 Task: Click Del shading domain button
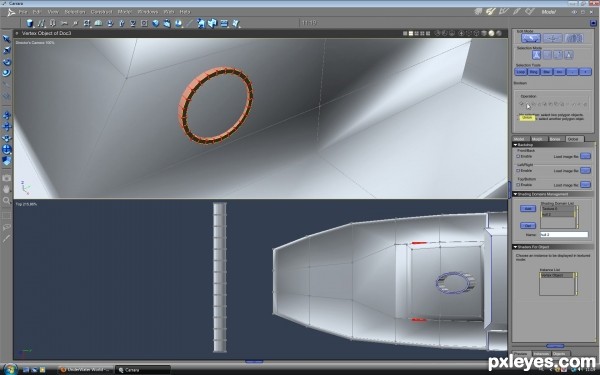(528, 226)
